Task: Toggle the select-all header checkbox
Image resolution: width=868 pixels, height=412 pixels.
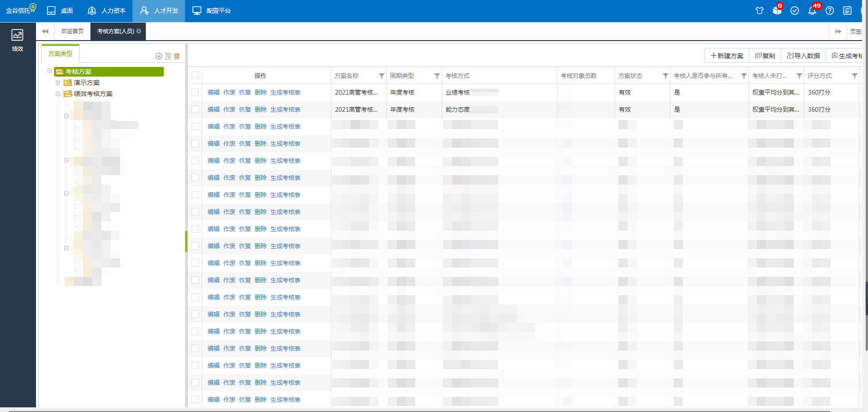Action: tap(195, 76)
